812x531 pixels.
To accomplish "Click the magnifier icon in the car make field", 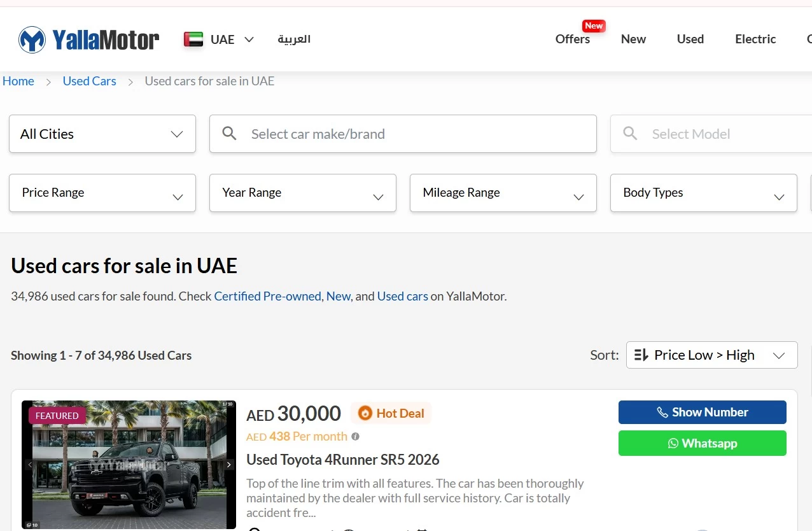I will coord(229,134).
